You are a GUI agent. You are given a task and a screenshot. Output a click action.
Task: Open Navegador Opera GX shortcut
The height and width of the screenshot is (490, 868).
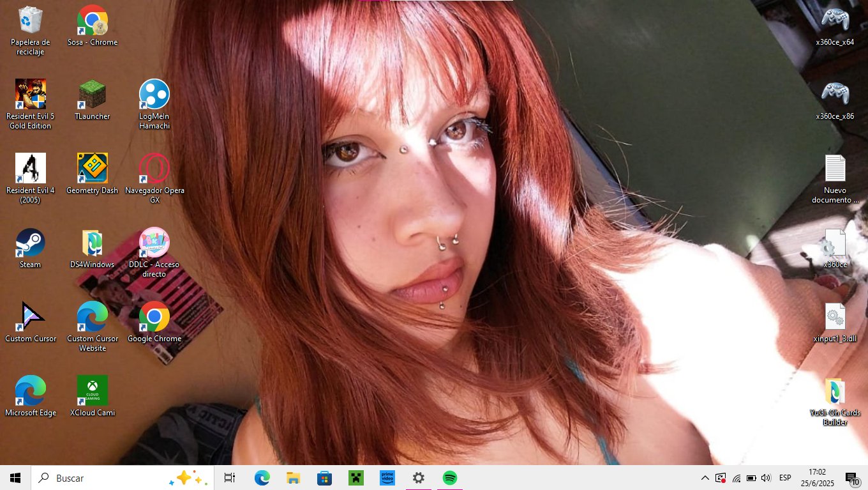pyautogui.click(x=154, y=168)
